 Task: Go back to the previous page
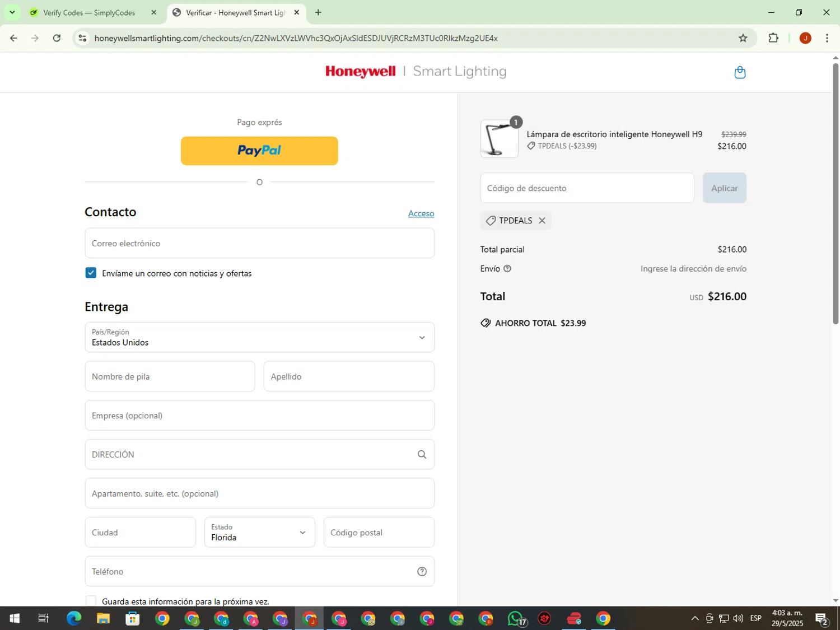point(13,38)
